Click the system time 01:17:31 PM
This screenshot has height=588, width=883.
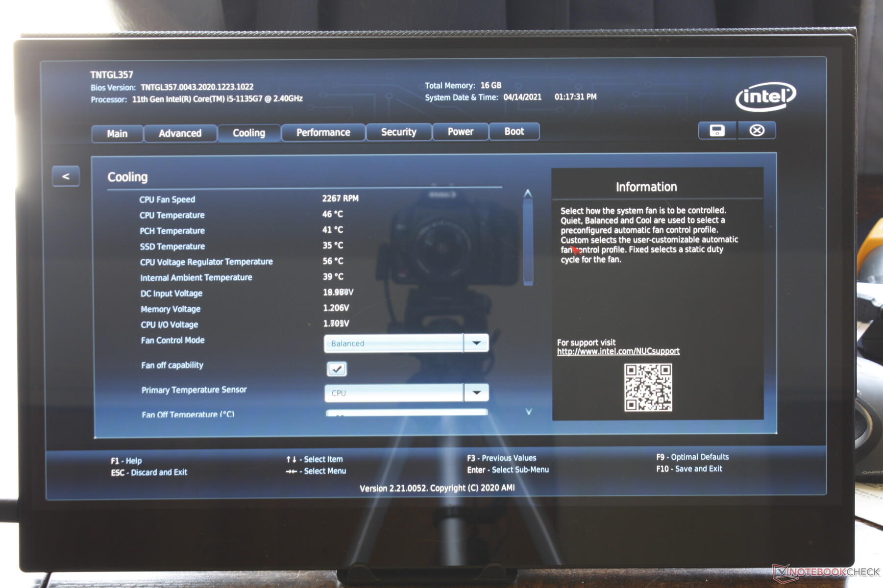[x=576, y=97]
